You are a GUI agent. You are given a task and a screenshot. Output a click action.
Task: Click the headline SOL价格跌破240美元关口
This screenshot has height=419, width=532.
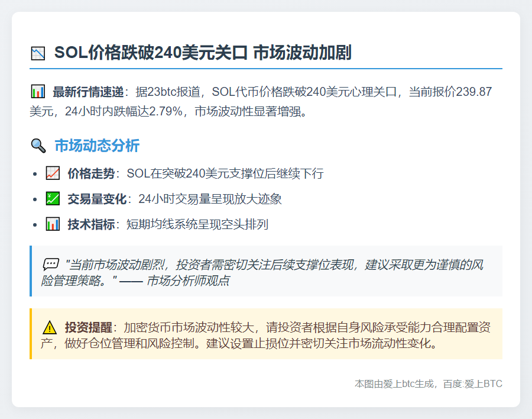pos(151,53)
